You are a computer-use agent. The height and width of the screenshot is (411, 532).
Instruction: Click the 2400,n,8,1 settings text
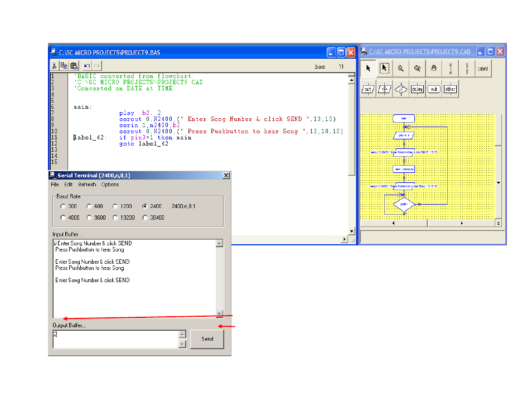(x=183, y=206)
